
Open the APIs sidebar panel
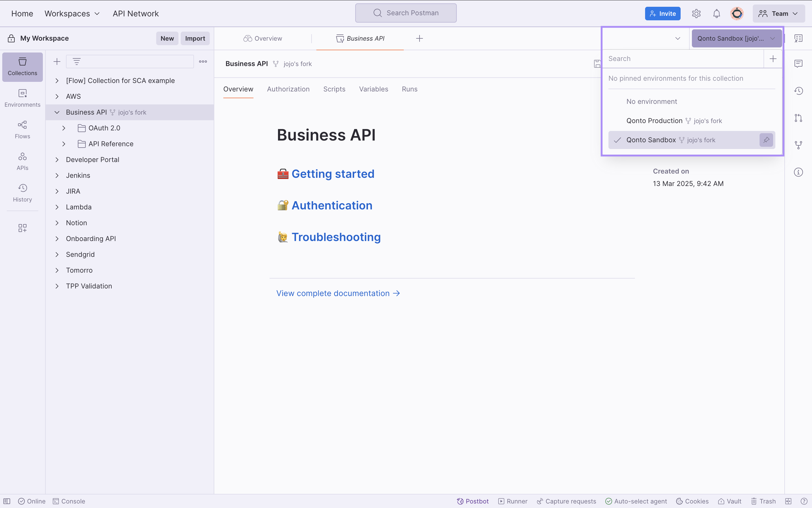point(23,161)
